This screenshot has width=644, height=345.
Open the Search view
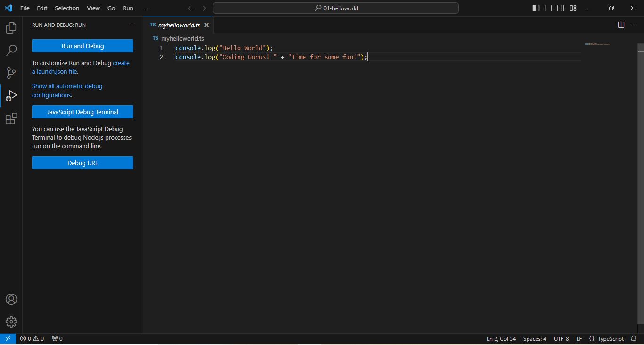point(11,50)
